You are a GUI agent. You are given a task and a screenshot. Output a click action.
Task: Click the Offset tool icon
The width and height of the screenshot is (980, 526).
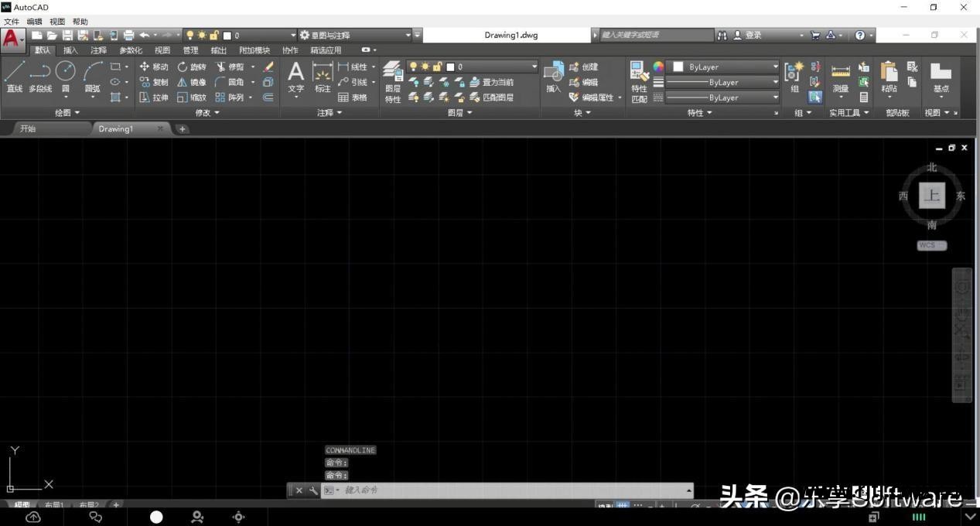click(268, 97)
